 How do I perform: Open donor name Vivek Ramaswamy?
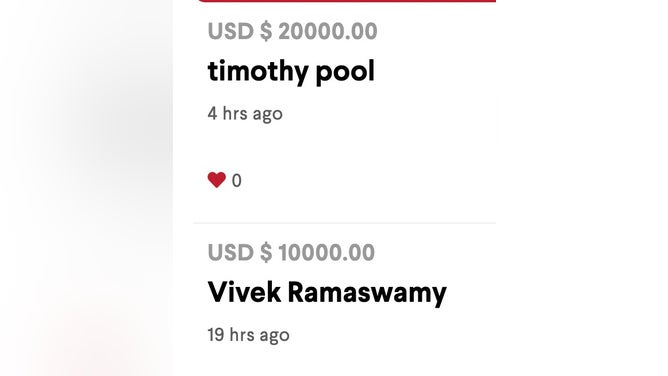[327, 293]
